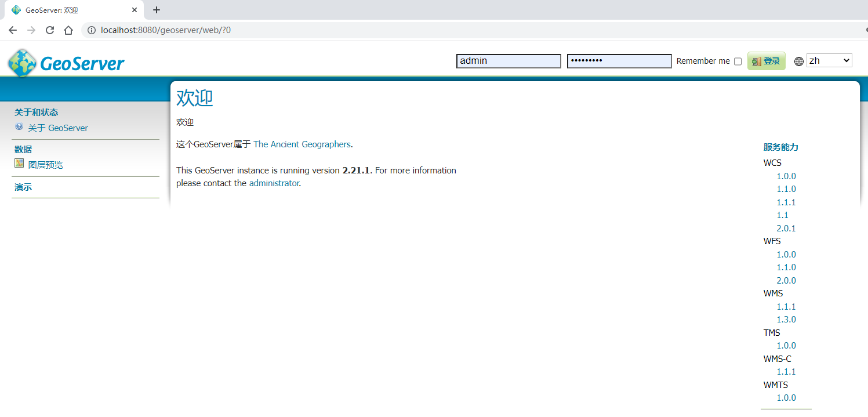This screenshot has height=417, width=868.
Task: Click the browser forward arrow
Action: point(31,30)
